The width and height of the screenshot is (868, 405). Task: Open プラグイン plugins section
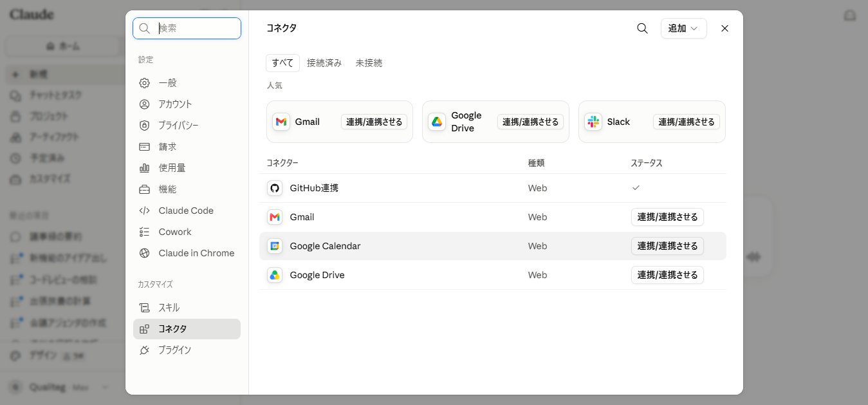(187, 350)
